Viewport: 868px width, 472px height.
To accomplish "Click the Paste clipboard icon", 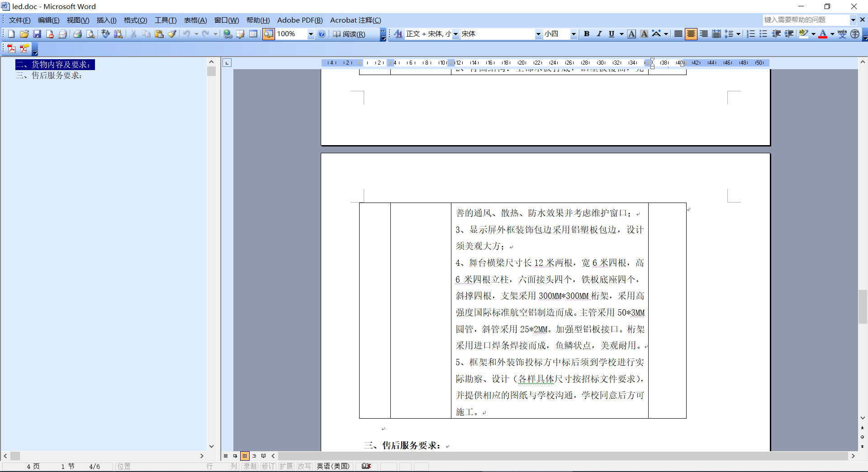I will coord(159,34).
